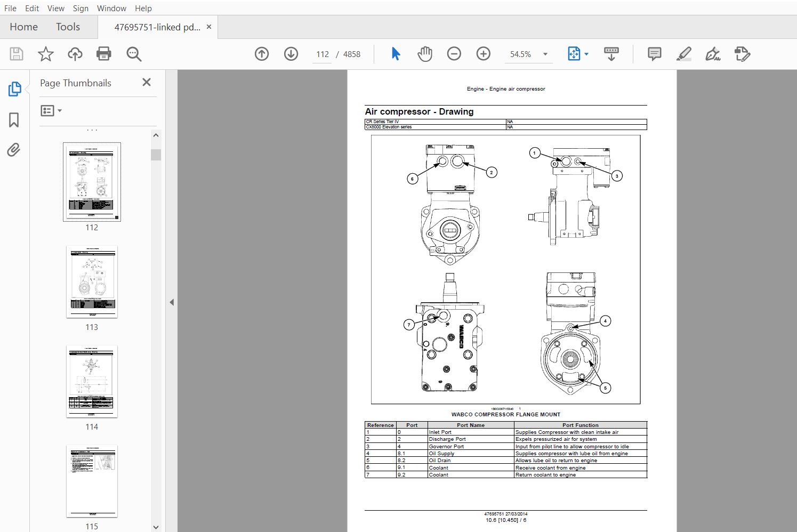Switch to the Home tab
This screenshot has height=532, width=797.
click(23, 27)
